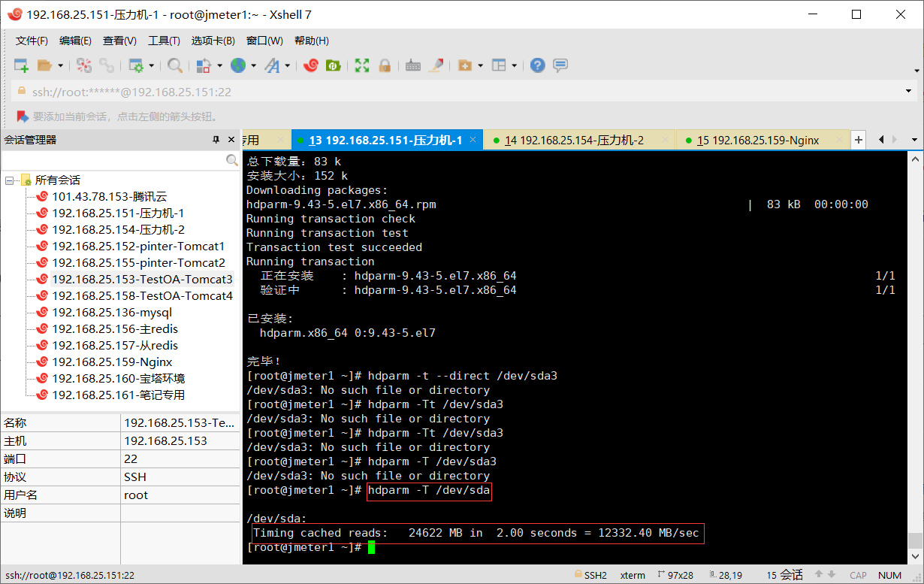
Task: Click the speech bubble feedback icon
Action: click(560, 65)
